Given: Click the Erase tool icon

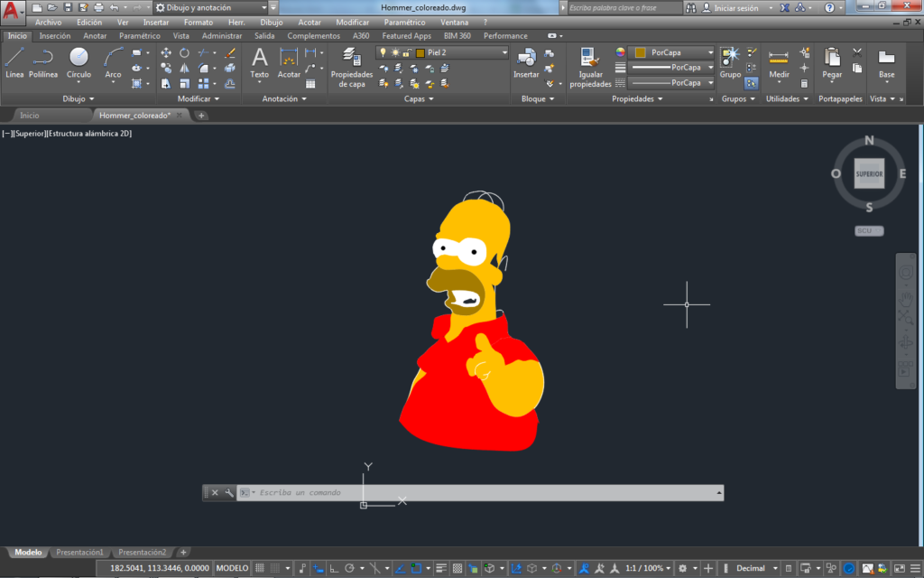Looking at the screenshot, I should point(230,52).
